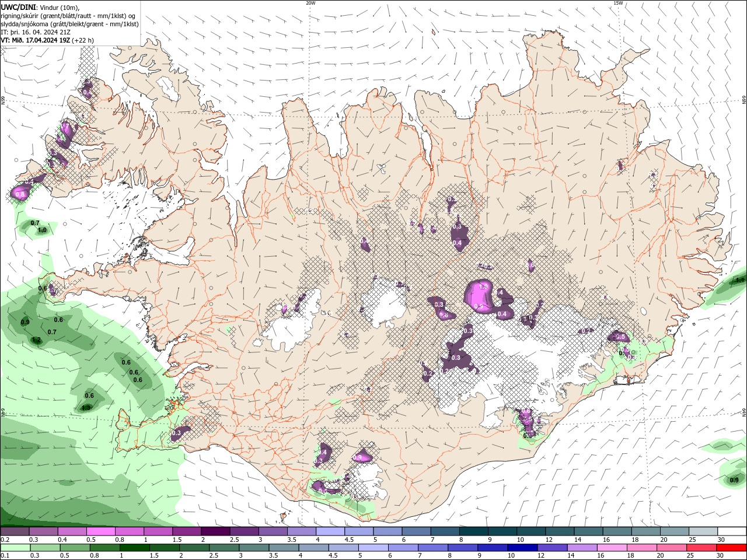This screenshot has width=747, height=560.
Task: Select the snow legend swatch between 1.5 and 2
Action: [x=187, y=531]
